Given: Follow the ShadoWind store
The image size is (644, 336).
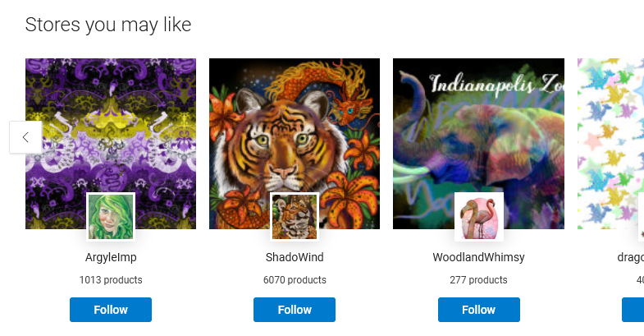Looking at the screenshot, I should pyautogui.click(x=295, y=310).
